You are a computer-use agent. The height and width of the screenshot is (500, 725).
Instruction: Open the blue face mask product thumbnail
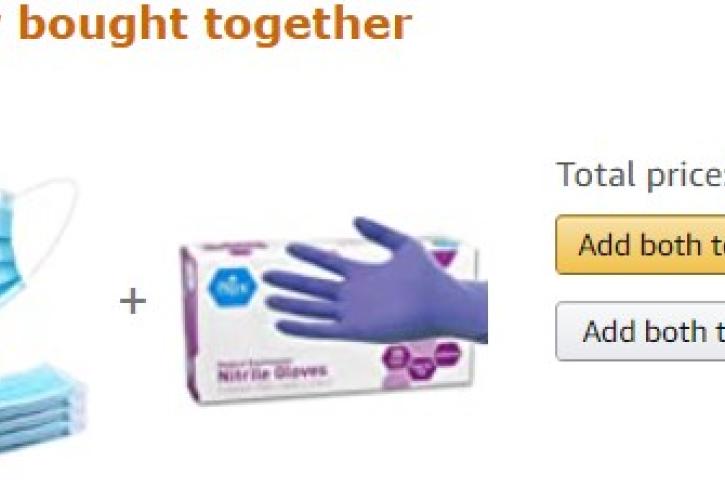point(43,315)
